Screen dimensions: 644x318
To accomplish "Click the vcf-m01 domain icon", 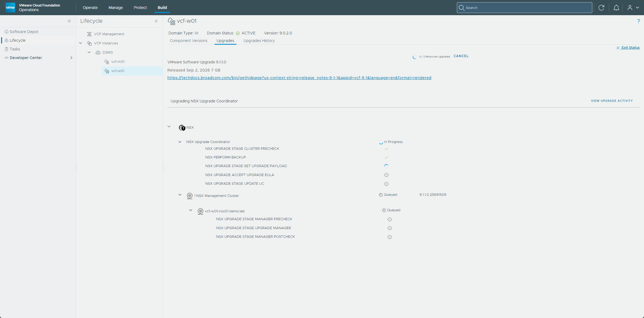I will click(107, 62).
